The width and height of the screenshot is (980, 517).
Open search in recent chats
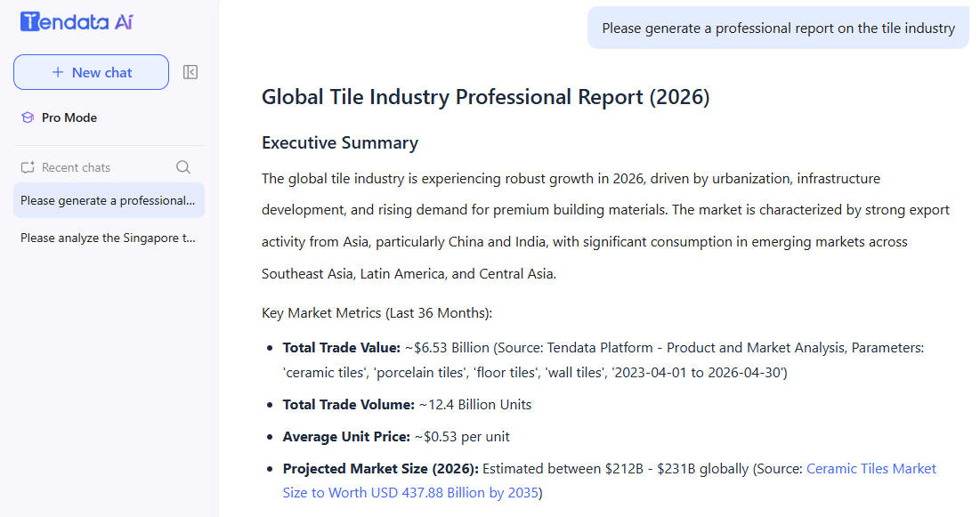[x=183, y=167]
